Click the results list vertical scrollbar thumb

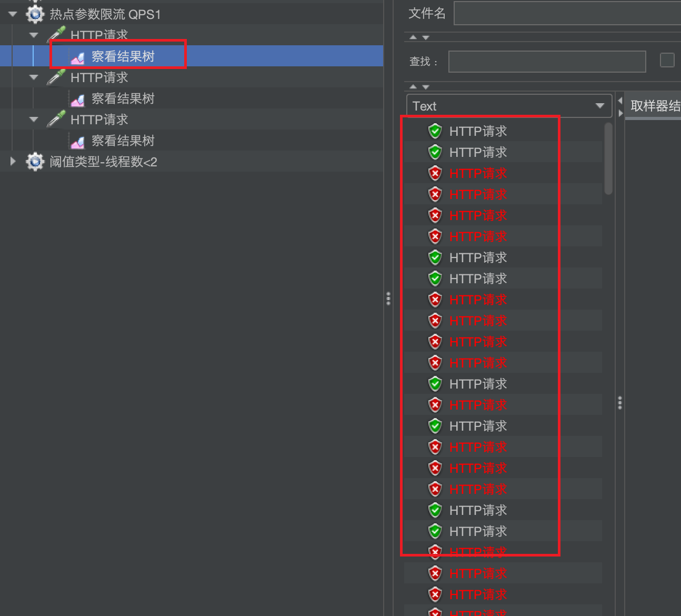point(608,158)
